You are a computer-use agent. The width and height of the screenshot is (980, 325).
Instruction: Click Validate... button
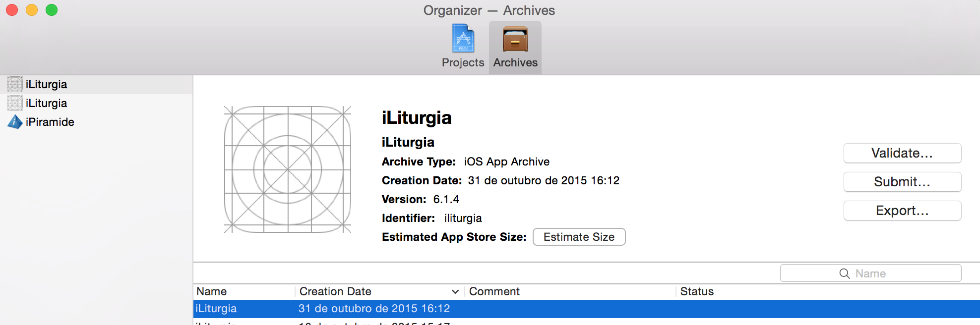pyautogui.click(x=902, y=153)
